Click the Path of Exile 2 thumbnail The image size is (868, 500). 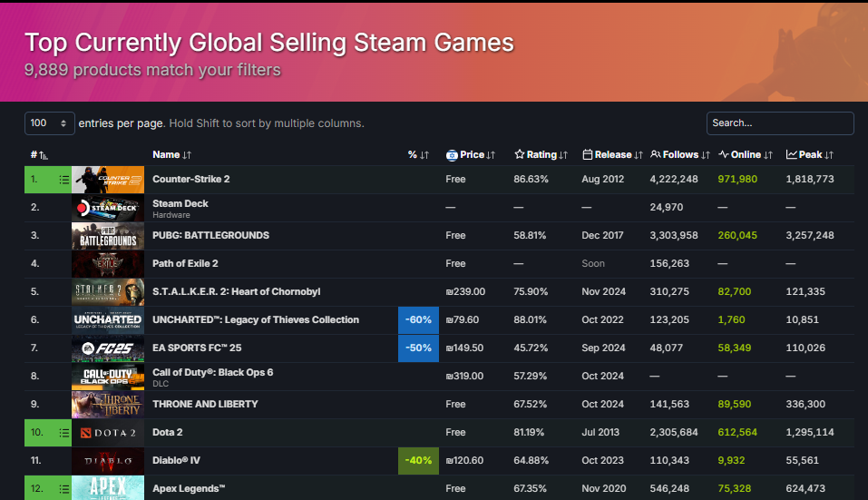(108, 264)
